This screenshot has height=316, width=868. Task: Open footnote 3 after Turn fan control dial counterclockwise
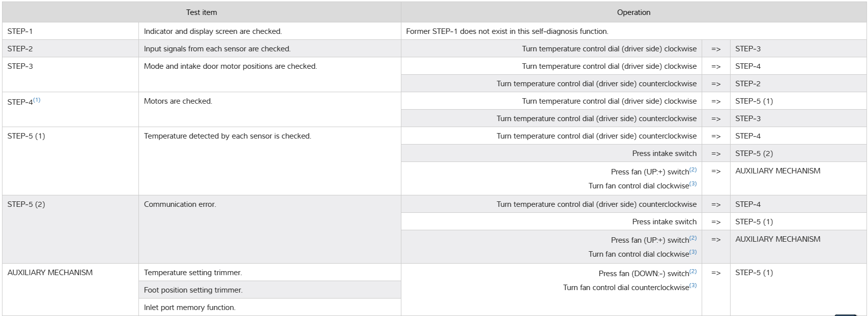pos(693,285)
